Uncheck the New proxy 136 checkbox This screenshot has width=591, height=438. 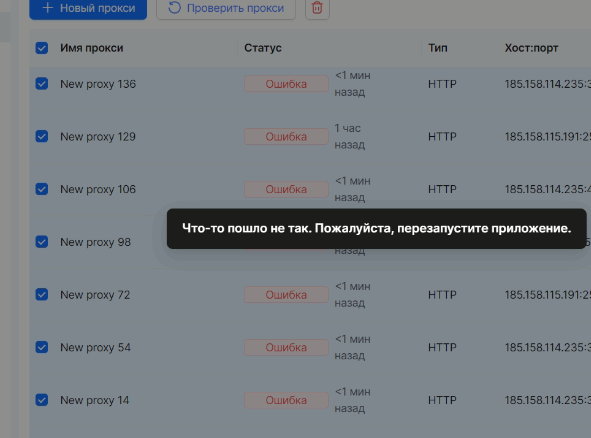42,84
